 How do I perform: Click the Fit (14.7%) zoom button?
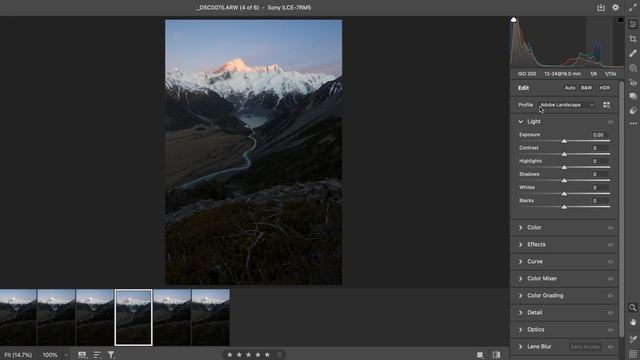coord(18,355)
